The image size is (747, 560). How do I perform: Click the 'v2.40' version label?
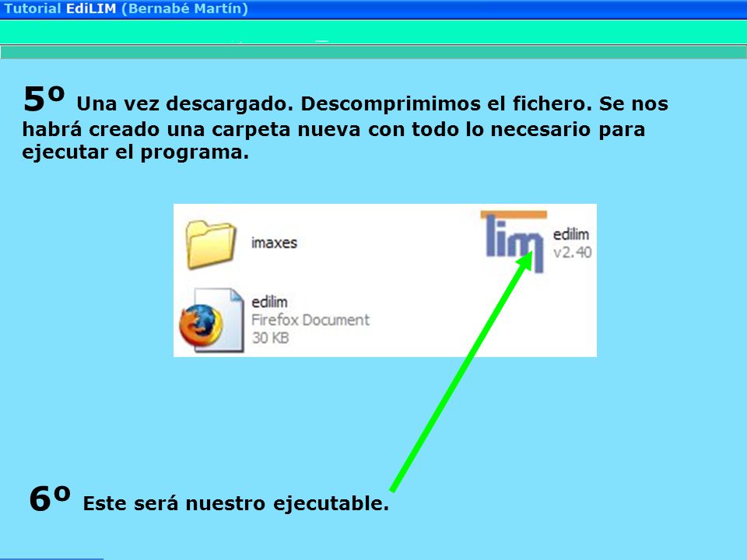[572, 252]
